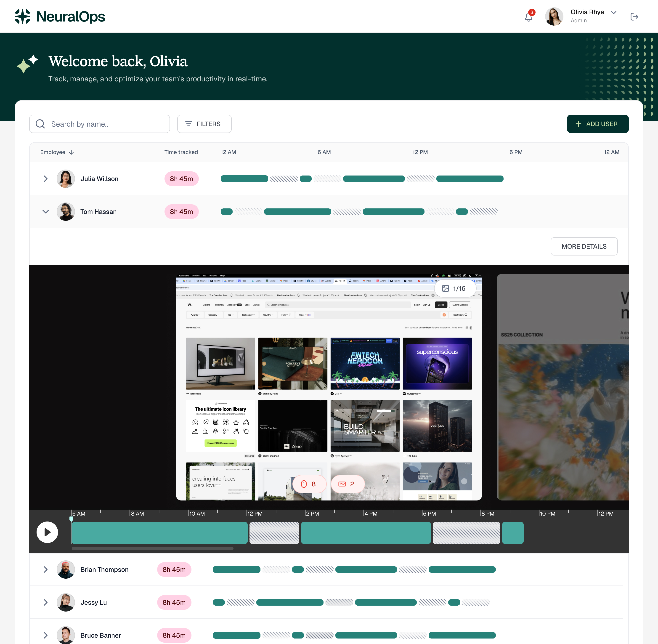Collapse Tom Hassan's detail view

pyautogui.click(x=46, y=211)
